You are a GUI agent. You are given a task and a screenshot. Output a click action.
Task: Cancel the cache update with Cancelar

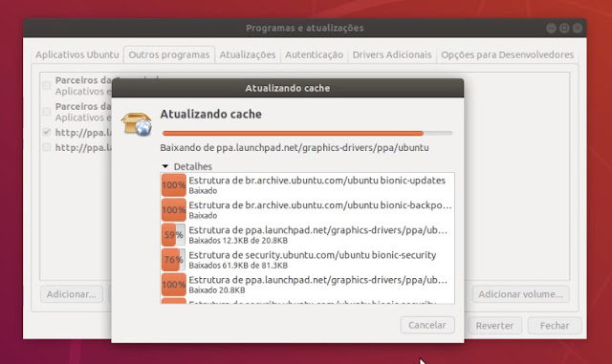pyautogui.click(x=427, y=325)
